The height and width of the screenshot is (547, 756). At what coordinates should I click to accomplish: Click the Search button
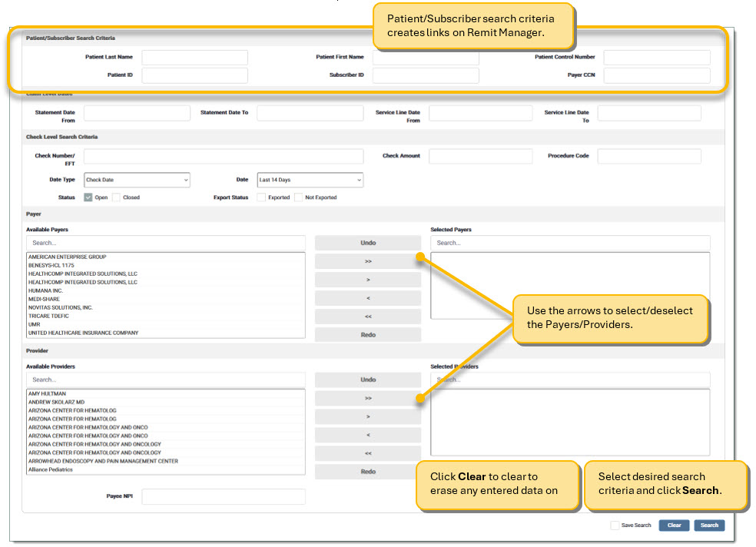(709, 525)
